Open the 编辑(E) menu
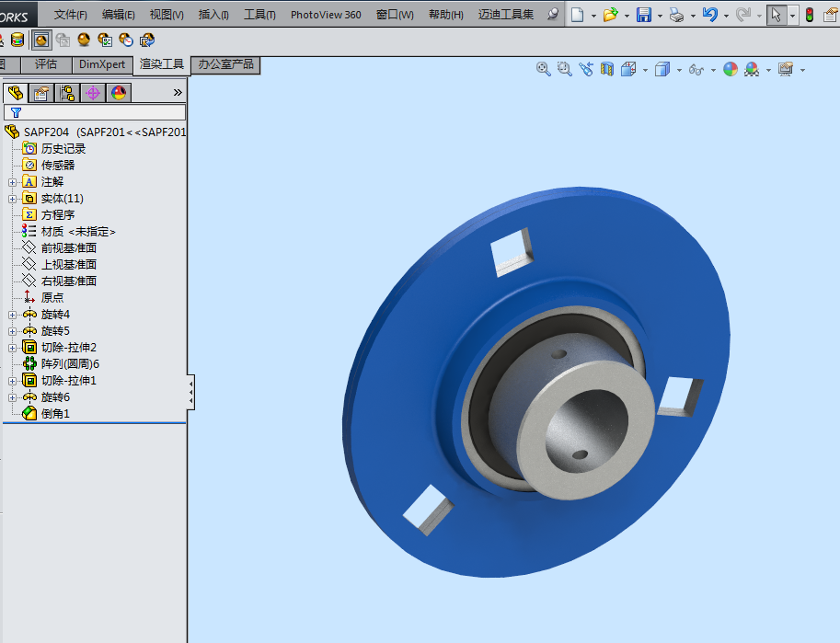This screenshot has width=840, height=643. (x=119, y=15)
